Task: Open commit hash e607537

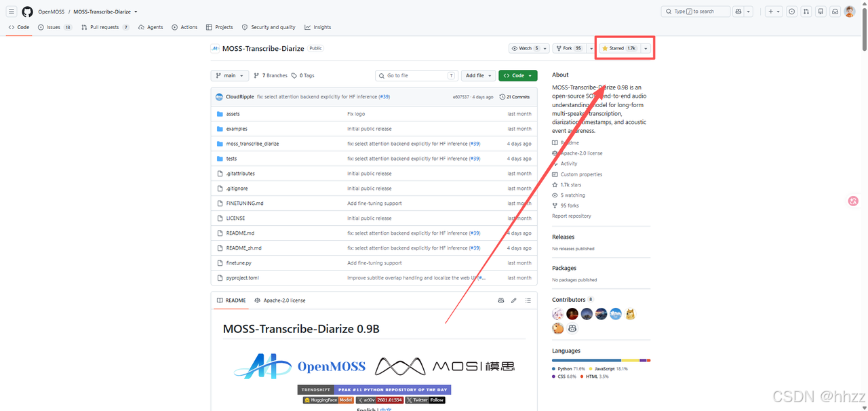Action: pos(461,97)
